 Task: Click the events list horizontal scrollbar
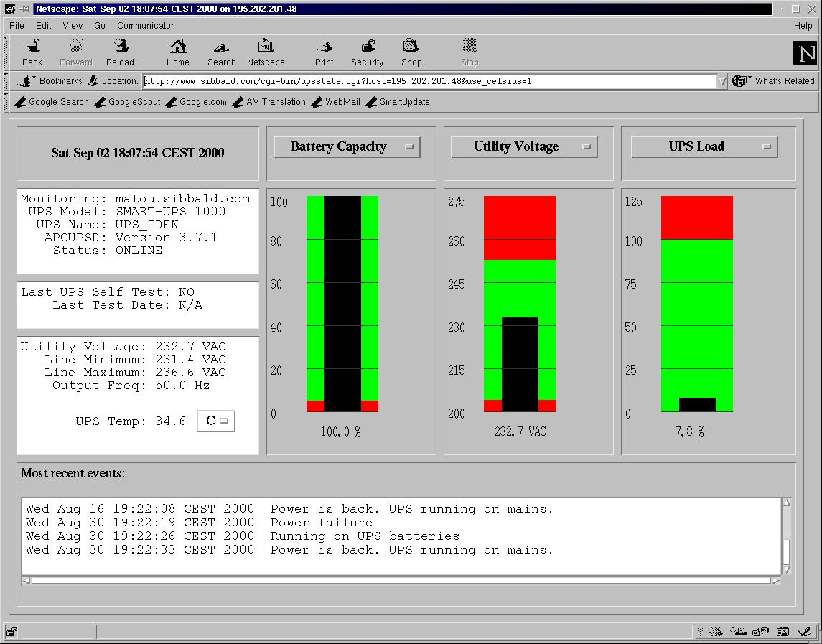[401, 580]
